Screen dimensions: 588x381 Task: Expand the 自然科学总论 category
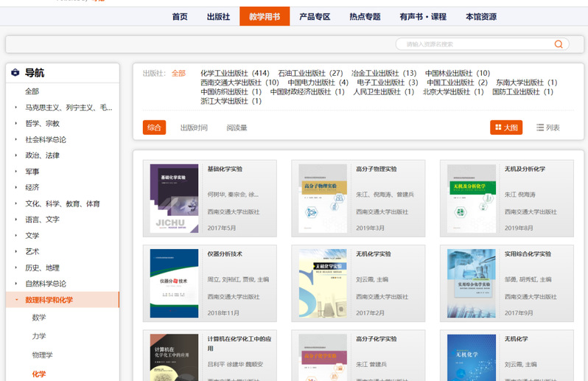(x=16, y=284)
